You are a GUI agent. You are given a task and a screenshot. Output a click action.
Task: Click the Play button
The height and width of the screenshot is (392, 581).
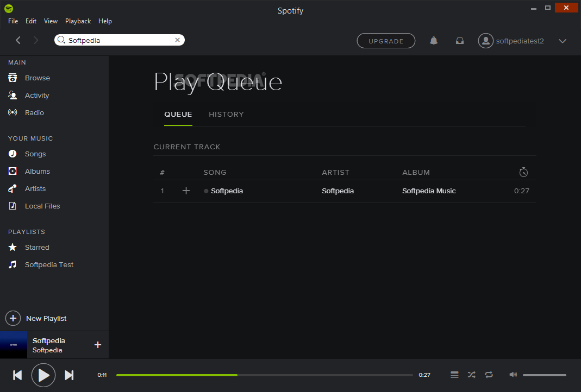tap(43, 375)
